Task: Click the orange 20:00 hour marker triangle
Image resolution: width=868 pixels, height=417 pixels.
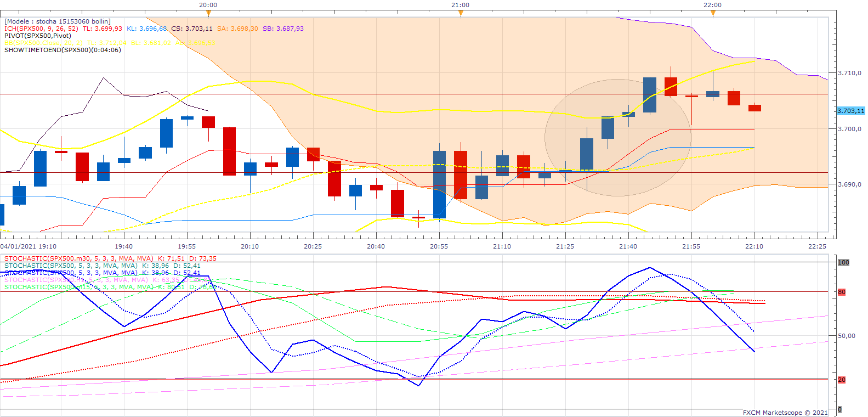Action: coord(208,13)
